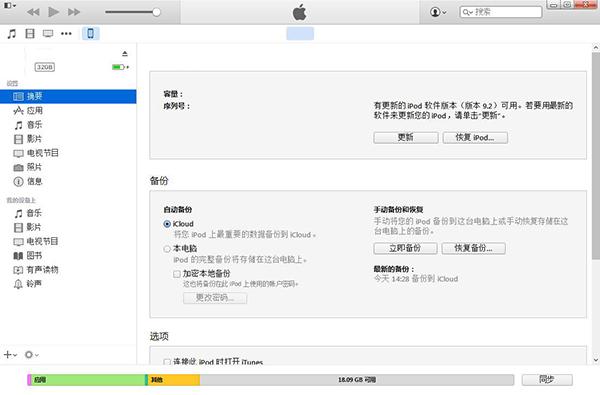Click the scrollbar down arrow
The width and height of the screenshot is (600, 395).
596,360
